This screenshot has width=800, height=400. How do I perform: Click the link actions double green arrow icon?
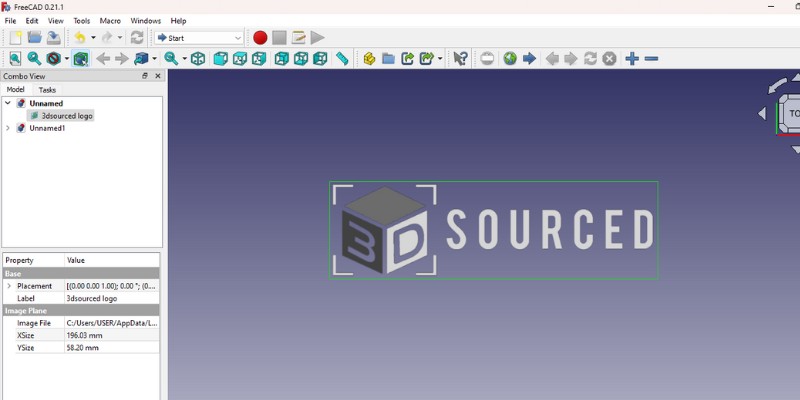pyautogui.click(x=427, y=59)
